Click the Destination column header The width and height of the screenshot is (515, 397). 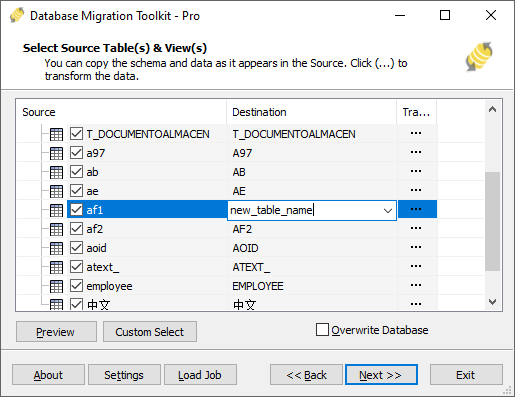coord(312,112)
